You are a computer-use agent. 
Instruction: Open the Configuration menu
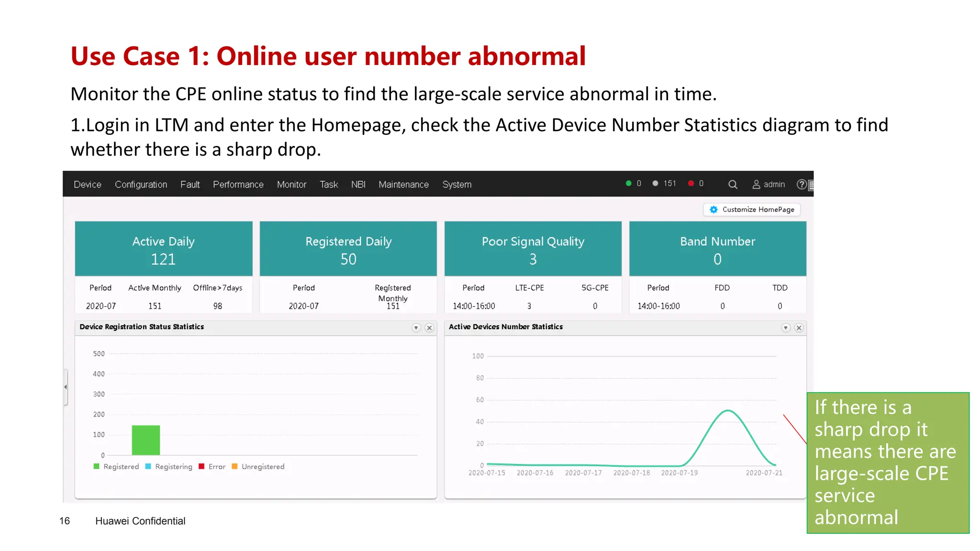pyautogui.click(x=141, y=185)
